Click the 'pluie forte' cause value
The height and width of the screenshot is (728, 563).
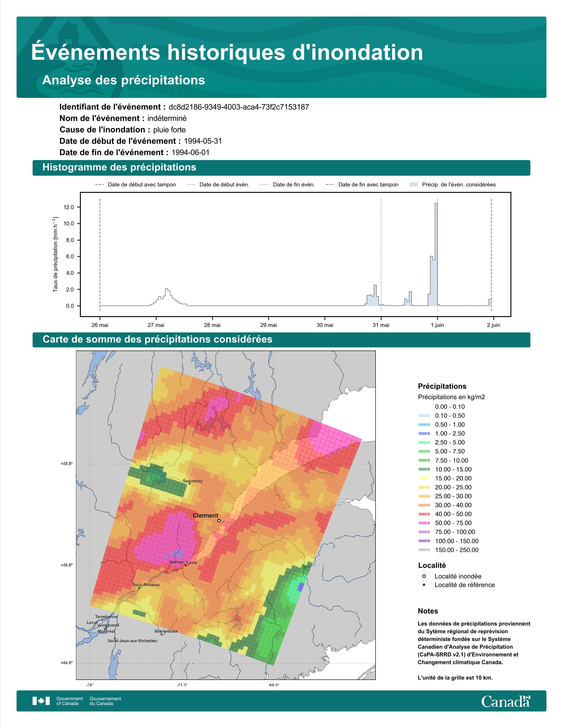pos(169,130)
